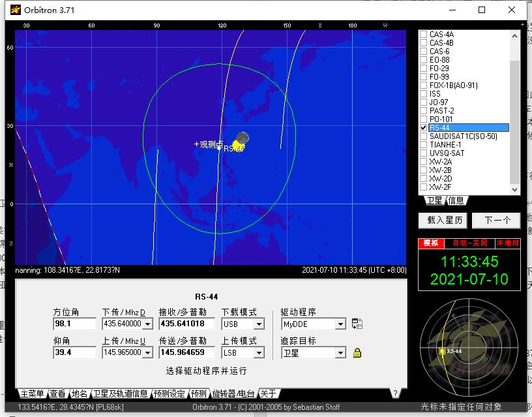This screenshot has width=532, height=417.
Task: Open the 信息 tab under satellite list
Action: (x=456, y=200)
